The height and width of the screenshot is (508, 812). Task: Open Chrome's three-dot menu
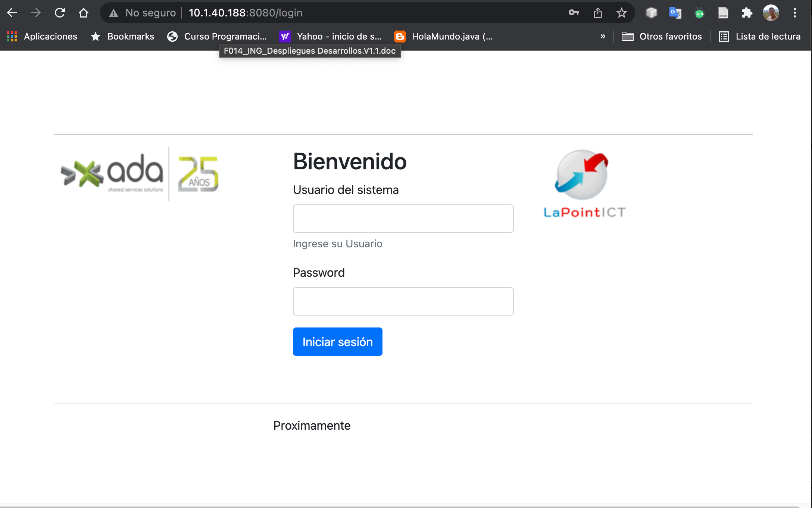coord(795,13)
